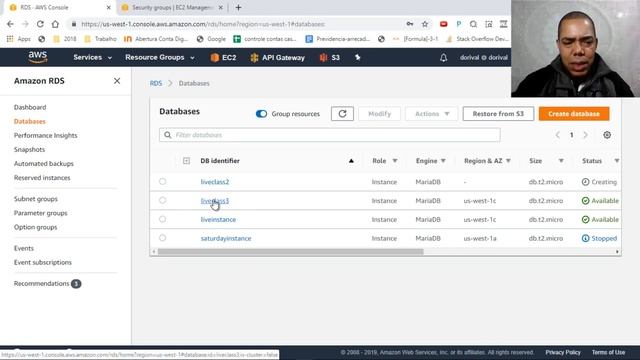Open the Apps bookmarks shortcut

coord(18,39)
